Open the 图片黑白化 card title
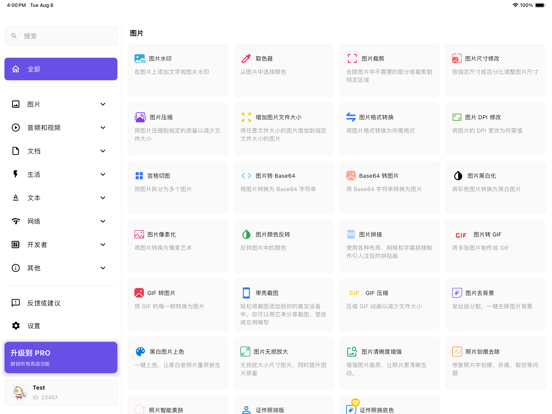This screenshot has height=414, width=552. pyautogui.click(x=482, y=176)
